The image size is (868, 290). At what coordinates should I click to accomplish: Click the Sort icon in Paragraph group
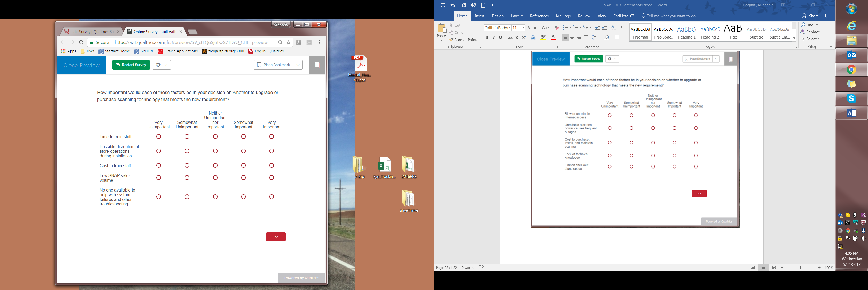tap(613, 28)
